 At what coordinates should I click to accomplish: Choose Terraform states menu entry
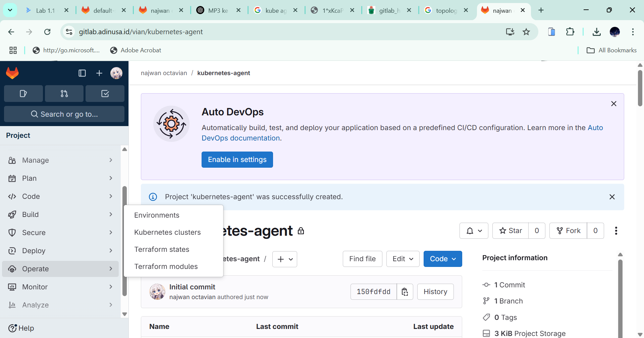click(162, 249)
